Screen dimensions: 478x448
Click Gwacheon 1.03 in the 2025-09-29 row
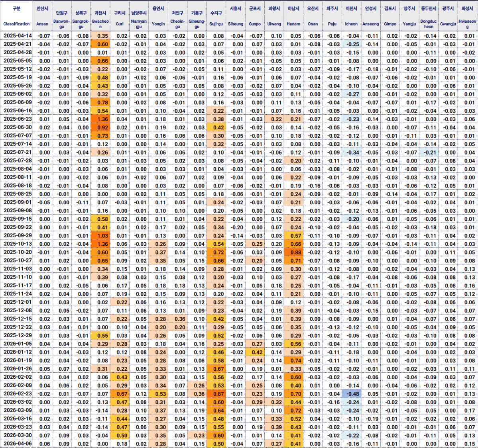pos(100,236)
